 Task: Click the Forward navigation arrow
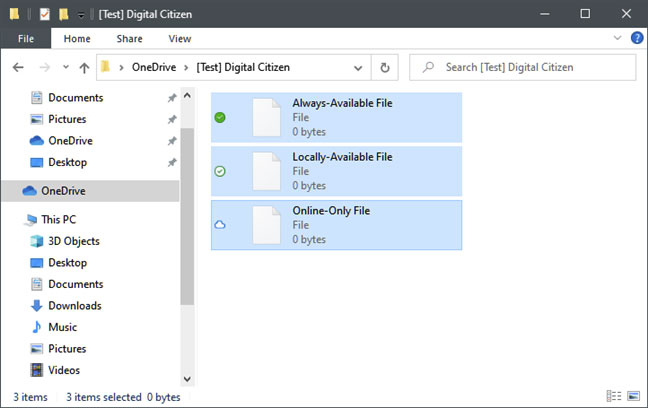coord(44,67)
